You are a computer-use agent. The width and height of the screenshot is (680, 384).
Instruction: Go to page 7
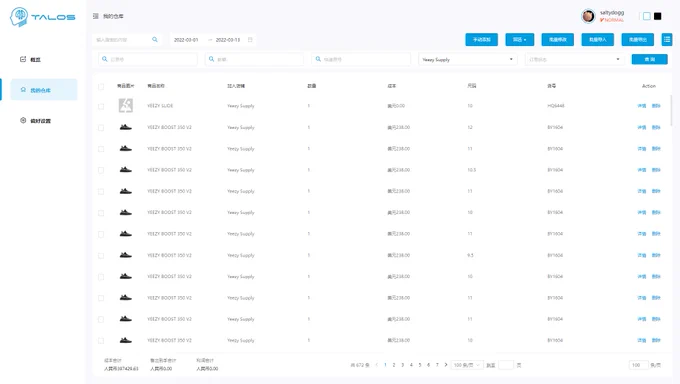click(437, 365)
